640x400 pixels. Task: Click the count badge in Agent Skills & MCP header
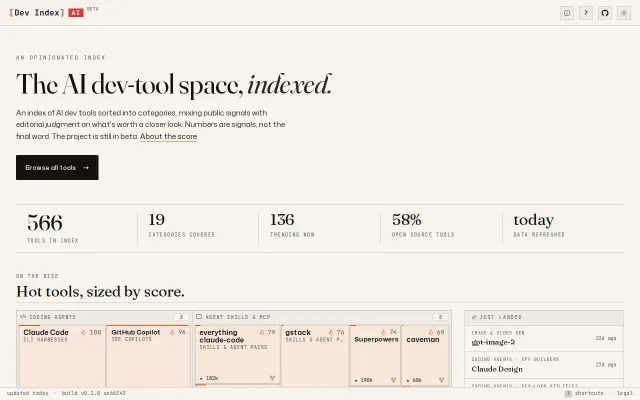440,317
